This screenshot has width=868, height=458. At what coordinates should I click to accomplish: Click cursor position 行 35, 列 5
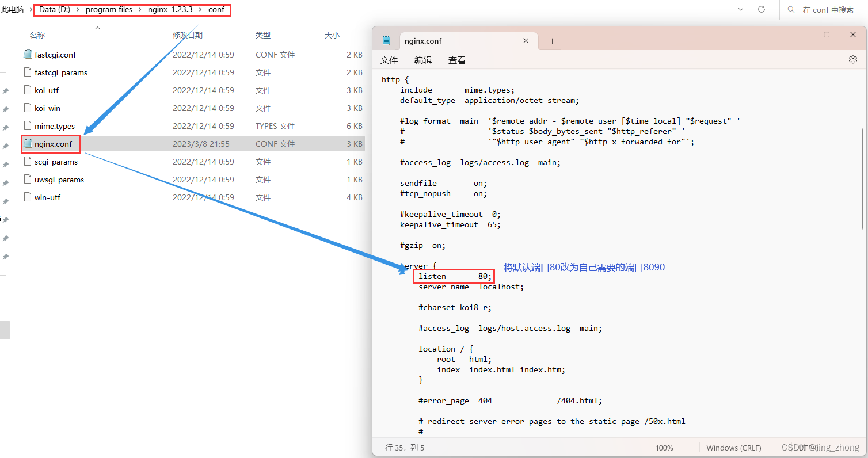(405, 448)
